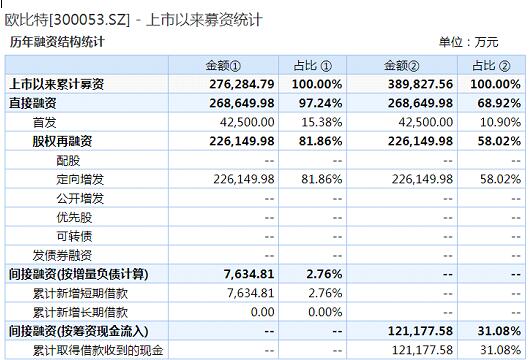Screen dimensions: 530x360
Task: Click the 占比② column header
Action: pos(491,65)
